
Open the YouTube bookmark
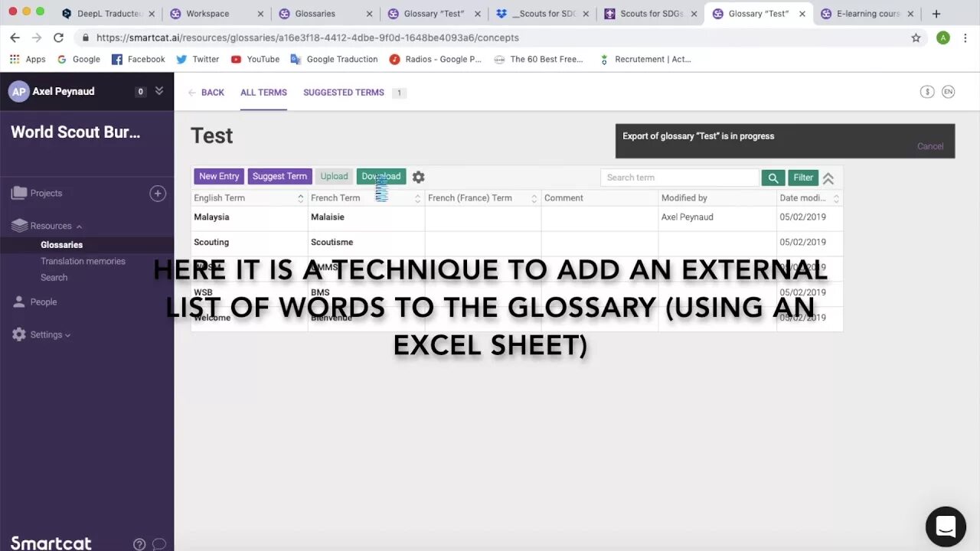pyautogui.click(x=255, y=59)
